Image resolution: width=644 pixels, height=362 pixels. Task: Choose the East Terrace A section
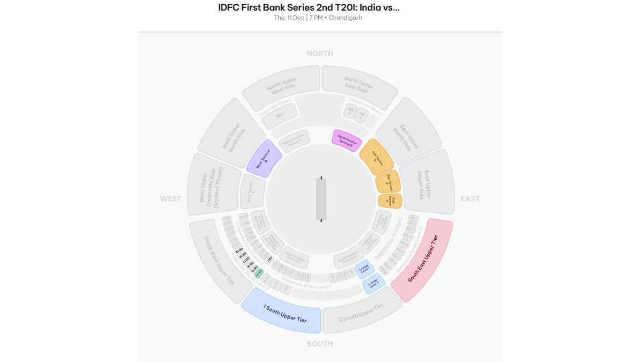pos(376,157)
